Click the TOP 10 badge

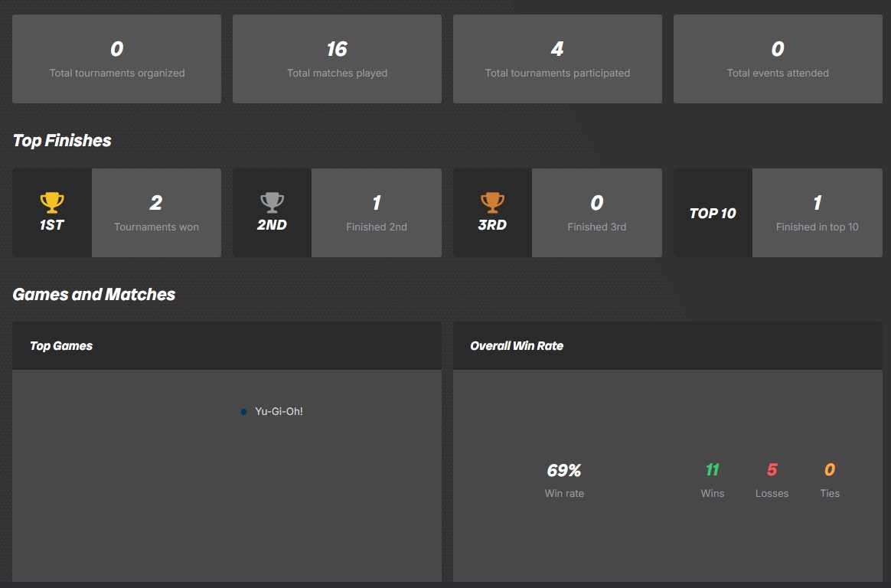pyautogui.click(x=713, y=213)
